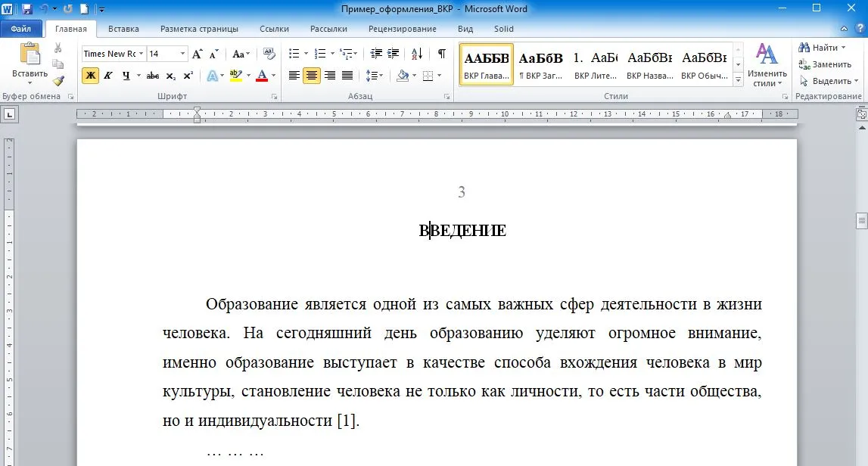Toggle Bold (Ж) formatting

[x=90, y=76]
